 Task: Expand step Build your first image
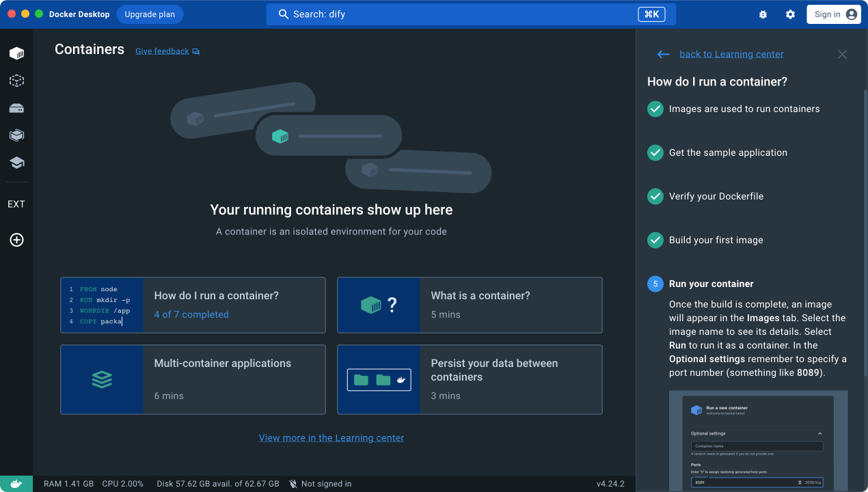716,240
